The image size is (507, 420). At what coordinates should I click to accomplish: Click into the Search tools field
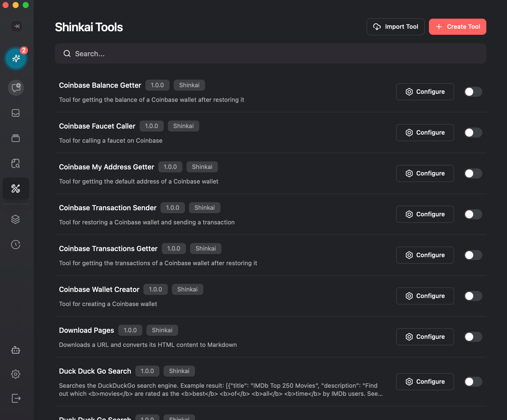coord(270,54)
